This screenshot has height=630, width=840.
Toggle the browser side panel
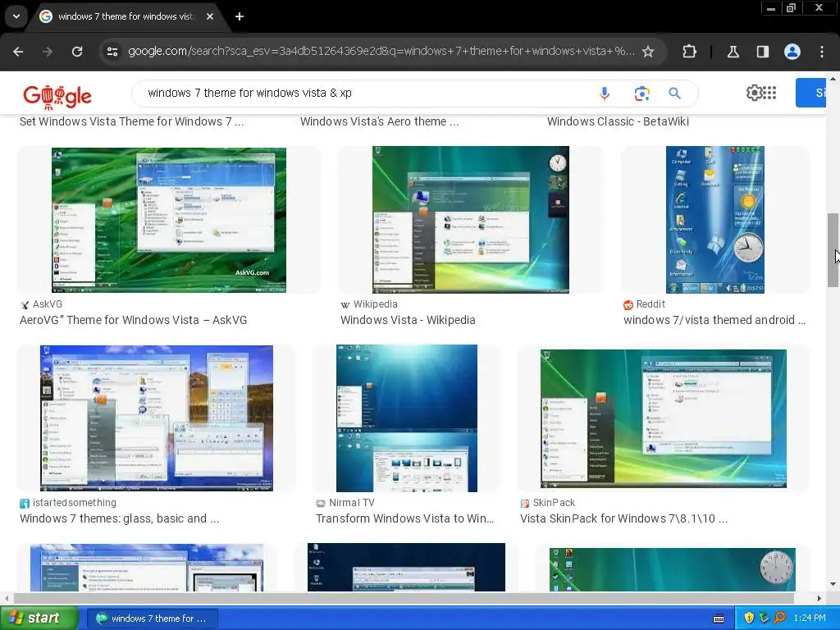[x=763, y=52]
